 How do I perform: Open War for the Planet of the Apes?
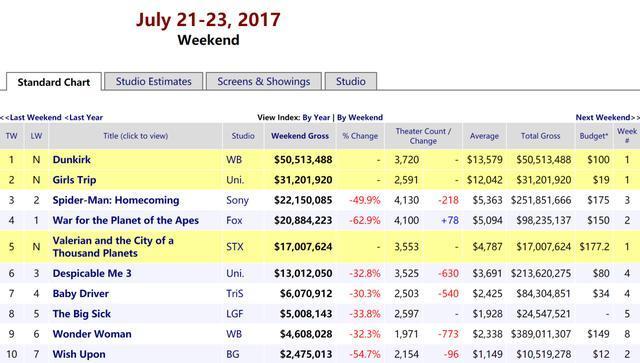click(x=126, y=220)
